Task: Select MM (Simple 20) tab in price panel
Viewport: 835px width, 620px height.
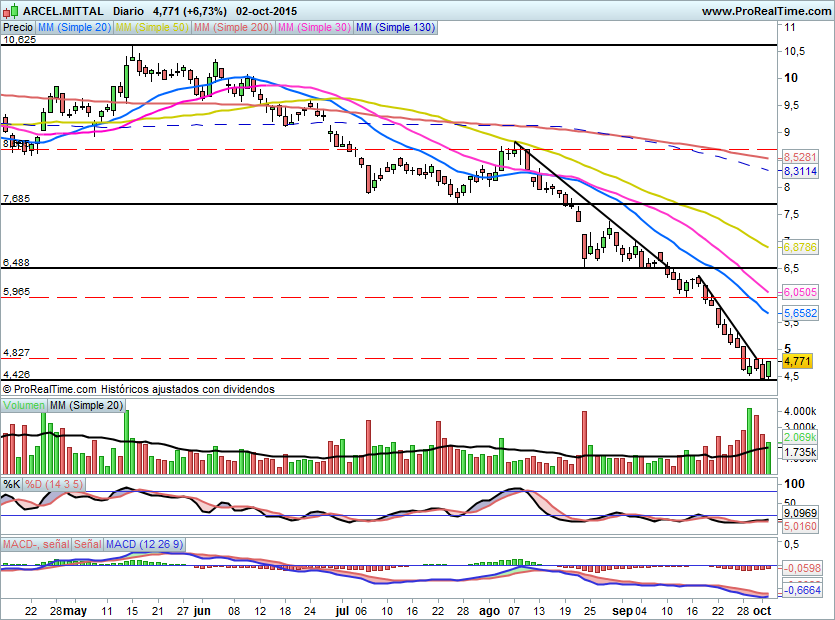Action: pos(74,27)
